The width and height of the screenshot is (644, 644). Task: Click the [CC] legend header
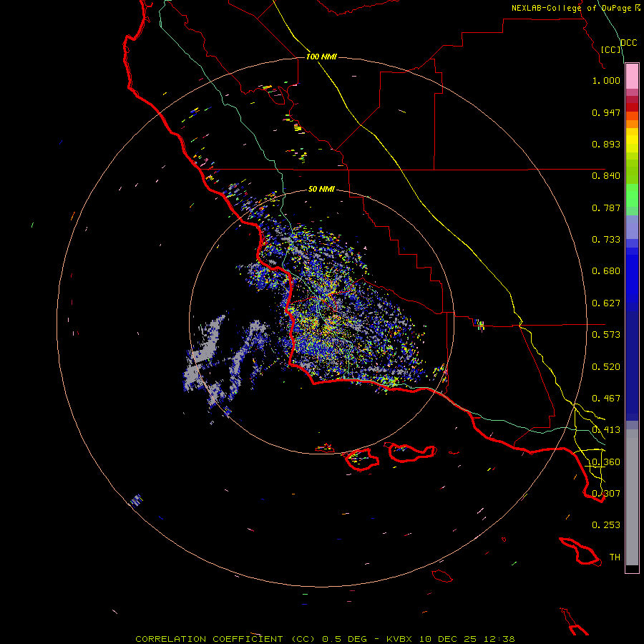point(611,49)
